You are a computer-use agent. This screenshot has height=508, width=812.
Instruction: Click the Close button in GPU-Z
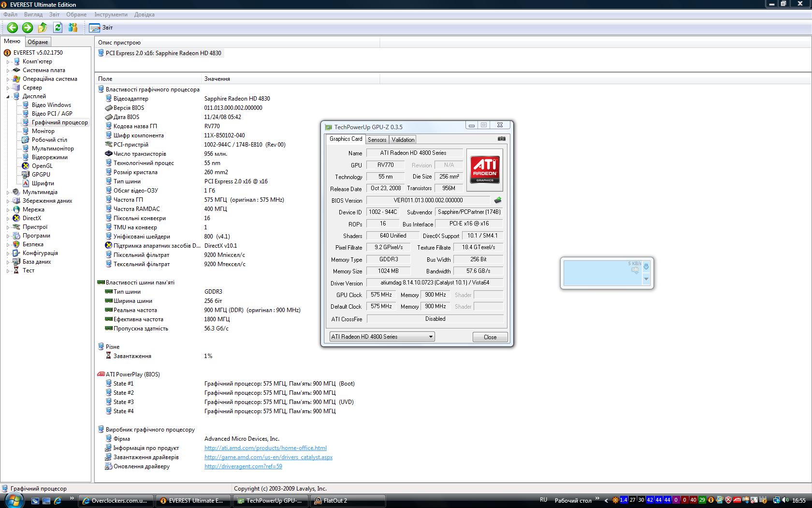(x=490, y=337)
